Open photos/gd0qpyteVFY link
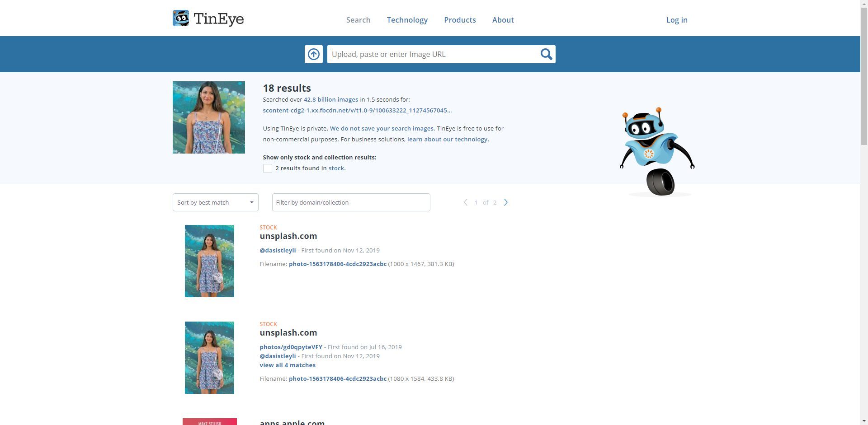The image size is (868, 425). coord(291,347)
